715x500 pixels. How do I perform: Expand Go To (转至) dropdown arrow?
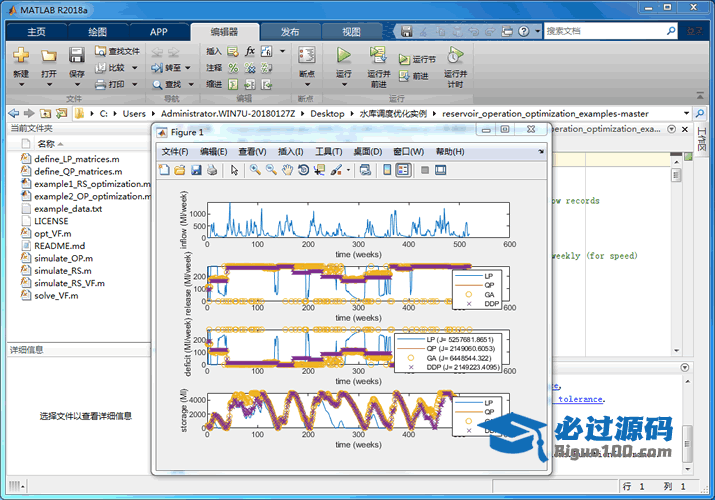coord(187,68)
